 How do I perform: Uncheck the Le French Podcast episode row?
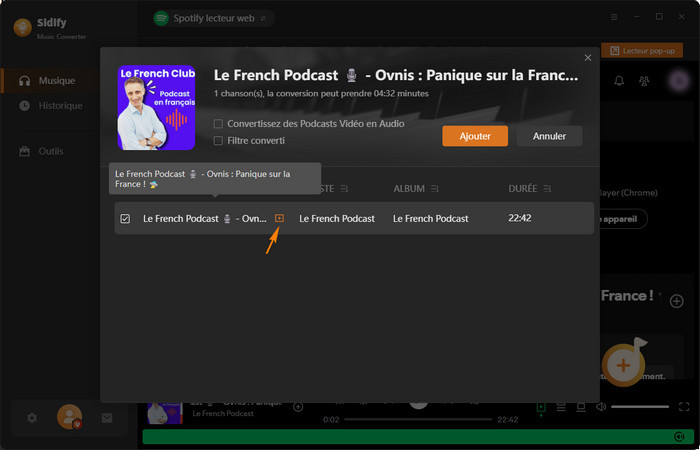point(125,218)
